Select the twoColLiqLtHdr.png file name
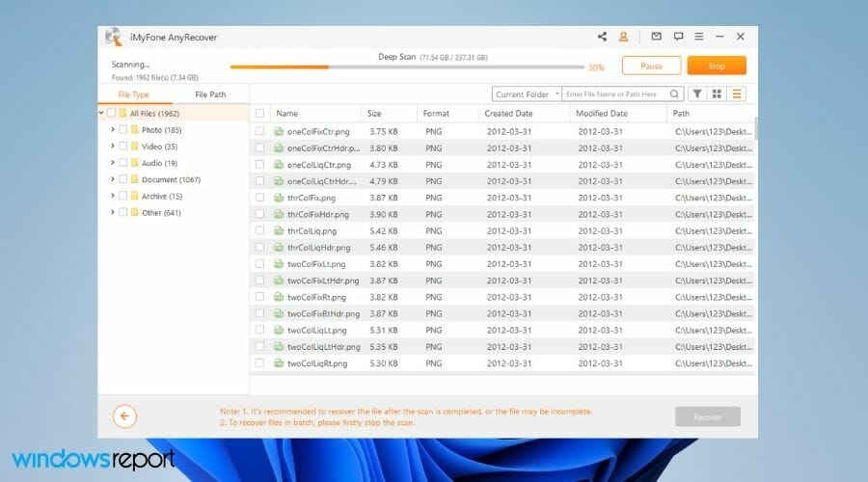The image size is (868, 482). point(324,346)
